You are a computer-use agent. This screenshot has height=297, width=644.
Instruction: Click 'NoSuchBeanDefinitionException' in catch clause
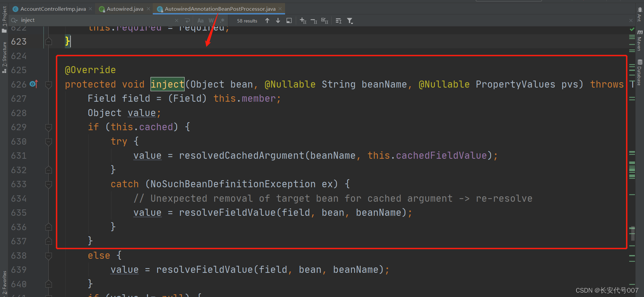tap(233, 184)
